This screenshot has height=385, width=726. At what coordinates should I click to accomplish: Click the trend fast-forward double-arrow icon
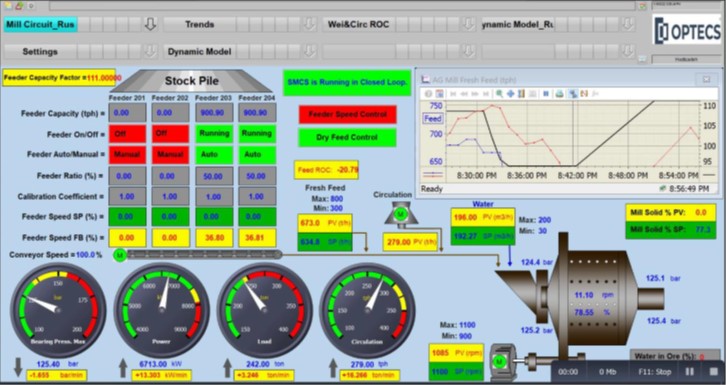(475, 93)
